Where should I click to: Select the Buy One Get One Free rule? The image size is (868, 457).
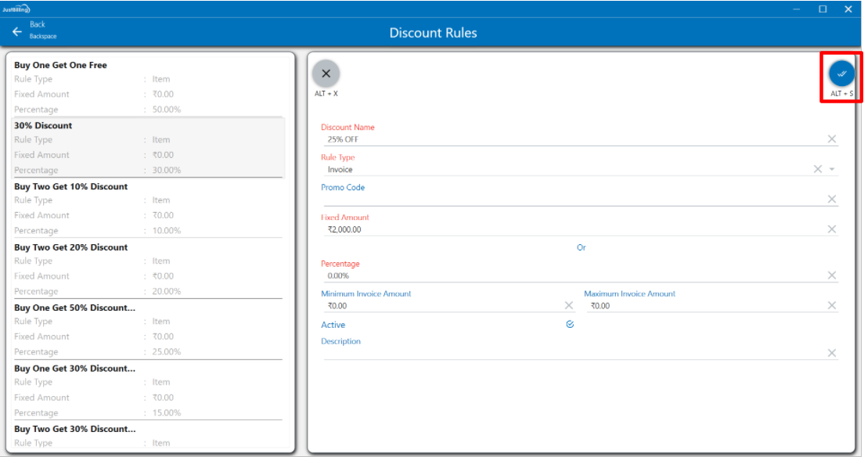pos(60,66)
